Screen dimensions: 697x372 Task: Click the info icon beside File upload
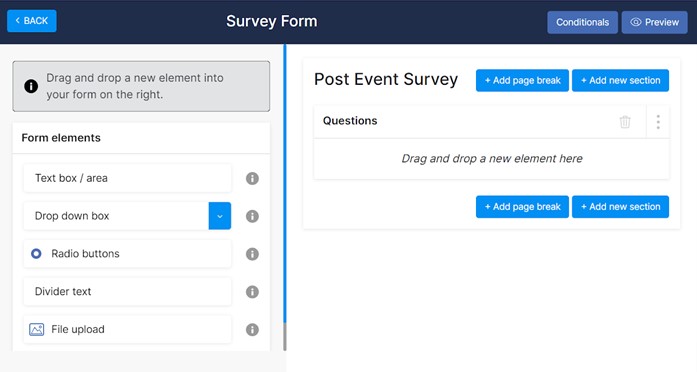click(252, 329)
